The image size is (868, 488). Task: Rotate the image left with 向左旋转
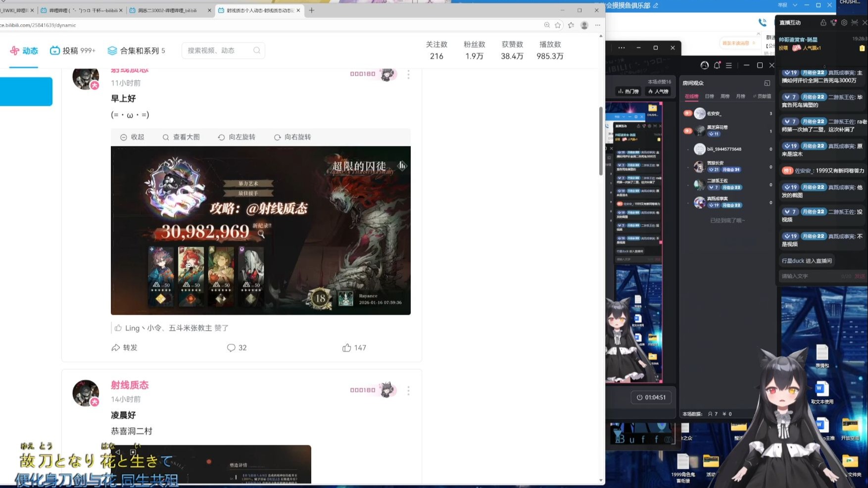point(237,137)
